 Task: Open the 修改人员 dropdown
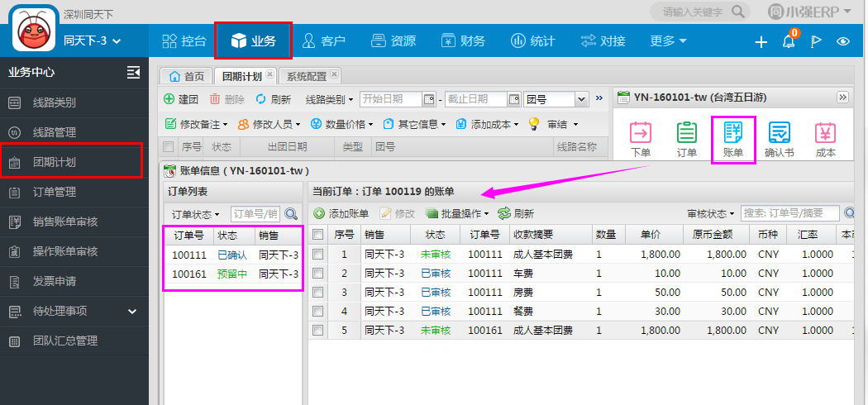coord(269,125)
